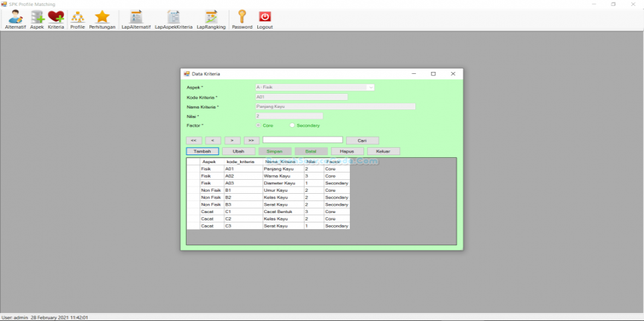Click the Ubah button

(x=239, y=151)
